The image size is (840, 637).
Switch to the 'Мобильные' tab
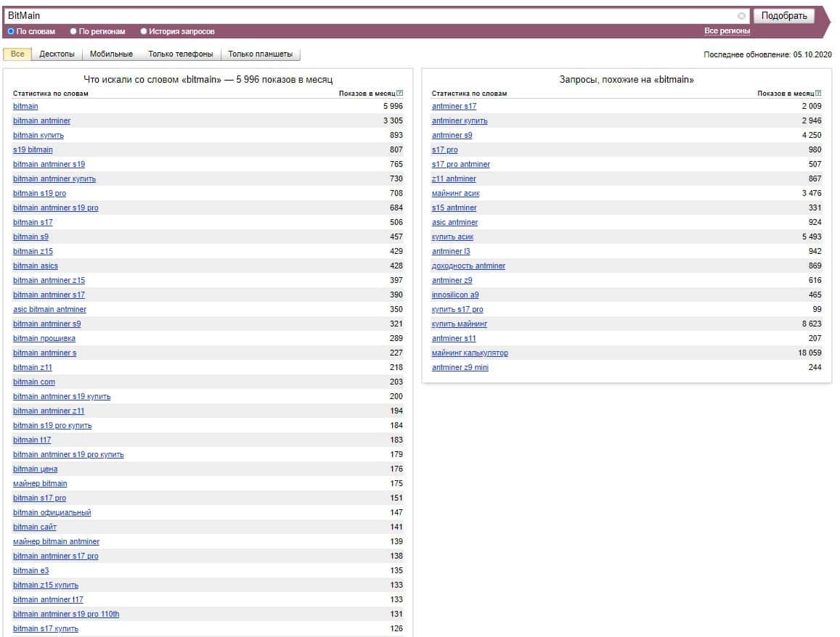[x=111, y=54]
